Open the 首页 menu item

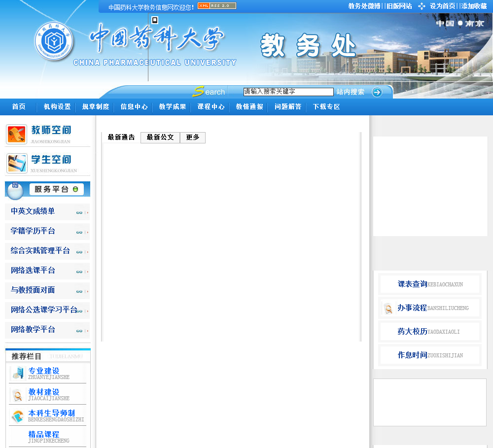point(19,107)
